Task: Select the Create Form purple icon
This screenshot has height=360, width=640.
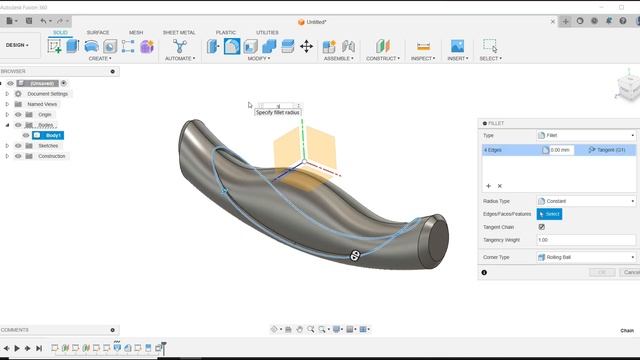Action: click(147, 46)
